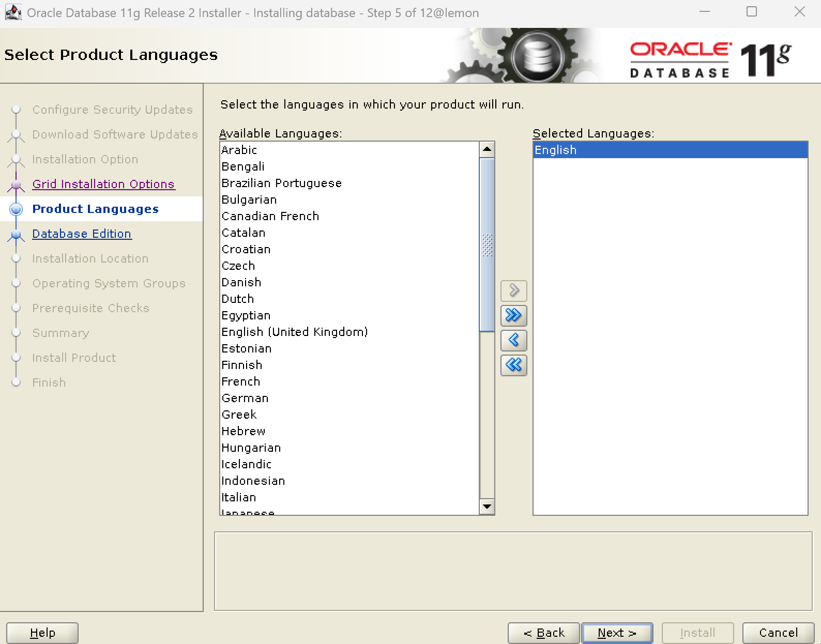Image resolution: width=821 pixels, height=644 pixels.
Task: Select Hebrew in Available Languages
Action: click(349, 431)
